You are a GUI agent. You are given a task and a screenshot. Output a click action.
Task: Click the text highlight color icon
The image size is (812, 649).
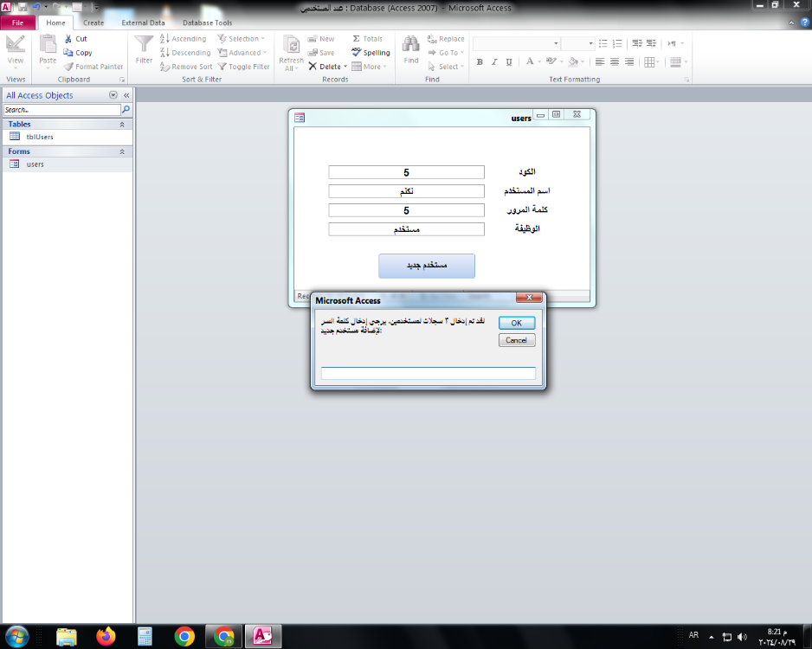point(551,61)
